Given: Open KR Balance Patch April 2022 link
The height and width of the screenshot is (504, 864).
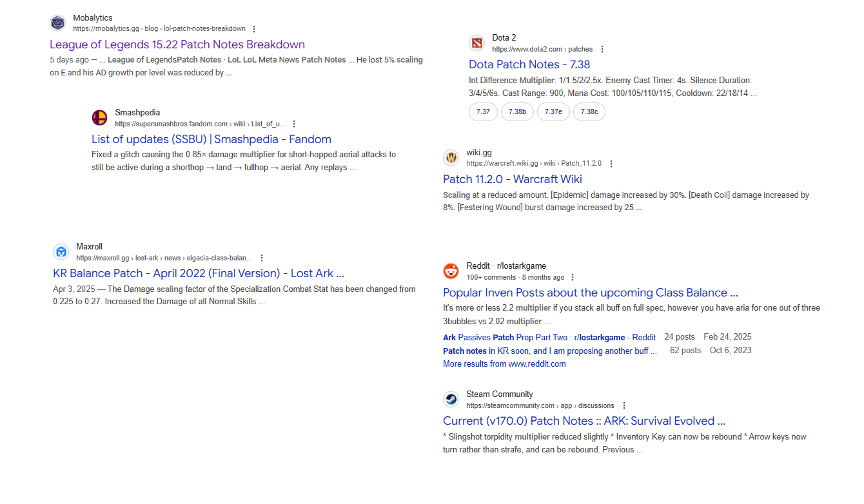Looking at the screenshot, I should pyautogui.click(x=199, y=273).
